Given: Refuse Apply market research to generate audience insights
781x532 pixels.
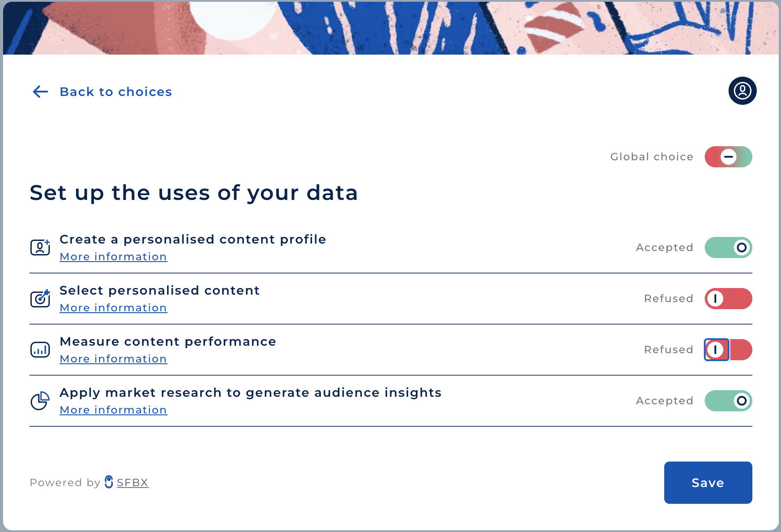Looking at the screenshot, I should point(729,400).
